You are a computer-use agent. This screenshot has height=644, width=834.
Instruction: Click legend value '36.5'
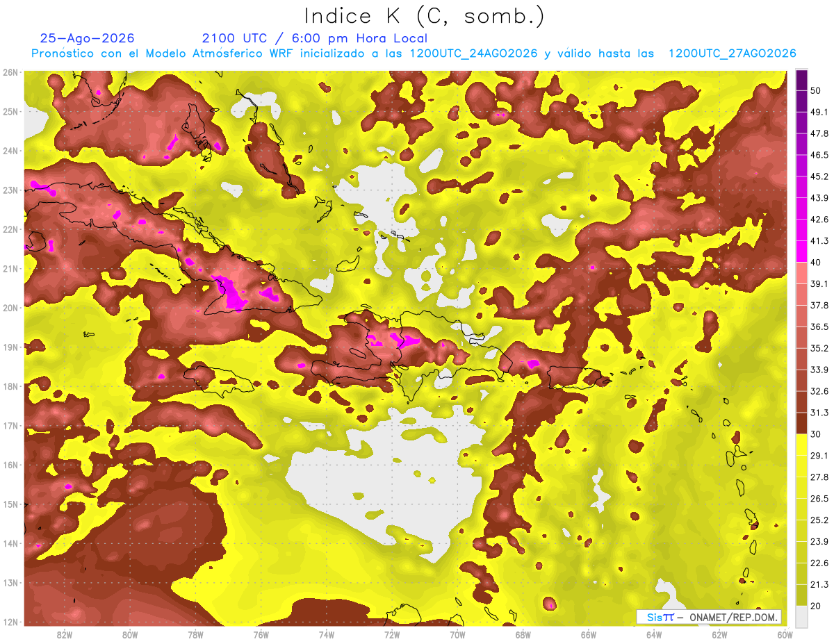coord(819,327)
